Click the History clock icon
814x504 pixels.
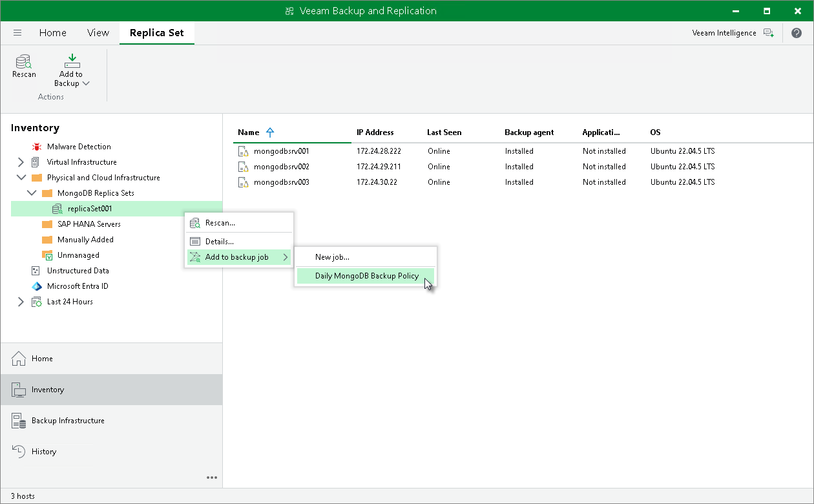(x=19, y=452)
